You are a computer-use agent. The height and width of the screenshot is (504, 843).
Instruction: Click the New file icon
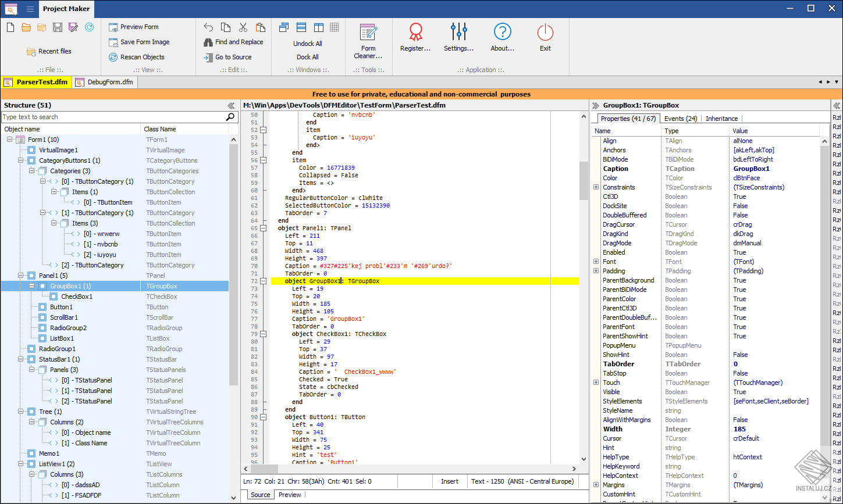pos(10,27)
